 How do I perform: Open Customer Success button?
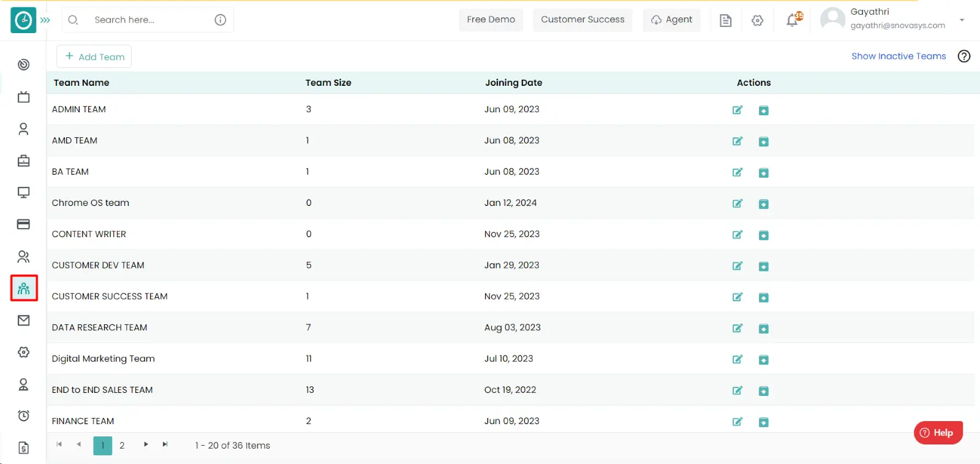(x=582, y=20)
